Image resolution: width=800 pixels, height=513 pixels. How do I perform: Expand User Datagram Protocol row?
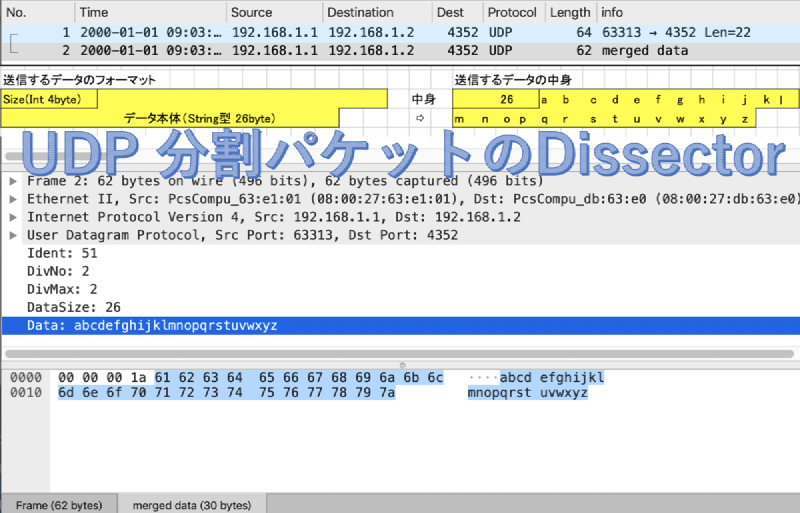(12, 236)
